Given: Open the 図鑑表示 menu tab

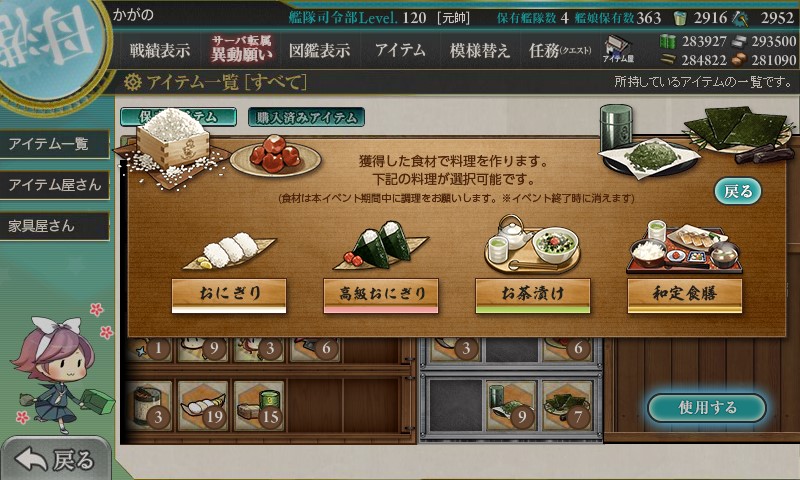Looking at the screenshot, I should pos(319,50).
